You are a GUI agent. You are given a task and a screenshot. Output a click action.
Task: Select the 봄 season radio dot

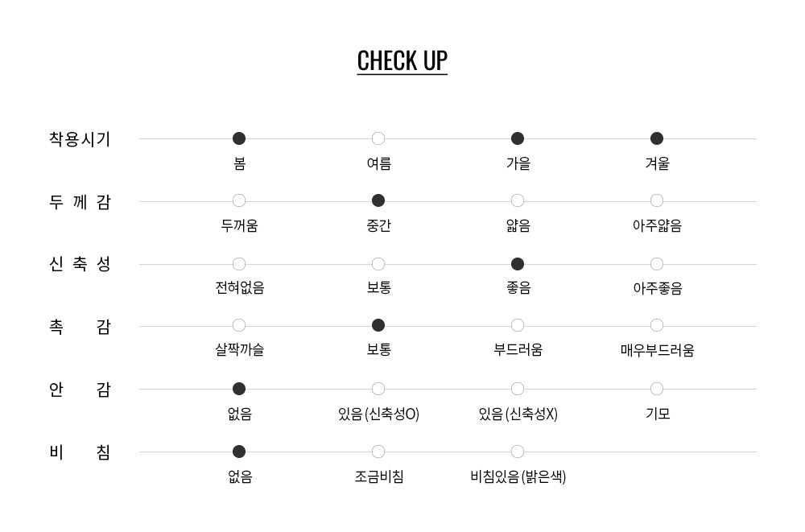239,138
